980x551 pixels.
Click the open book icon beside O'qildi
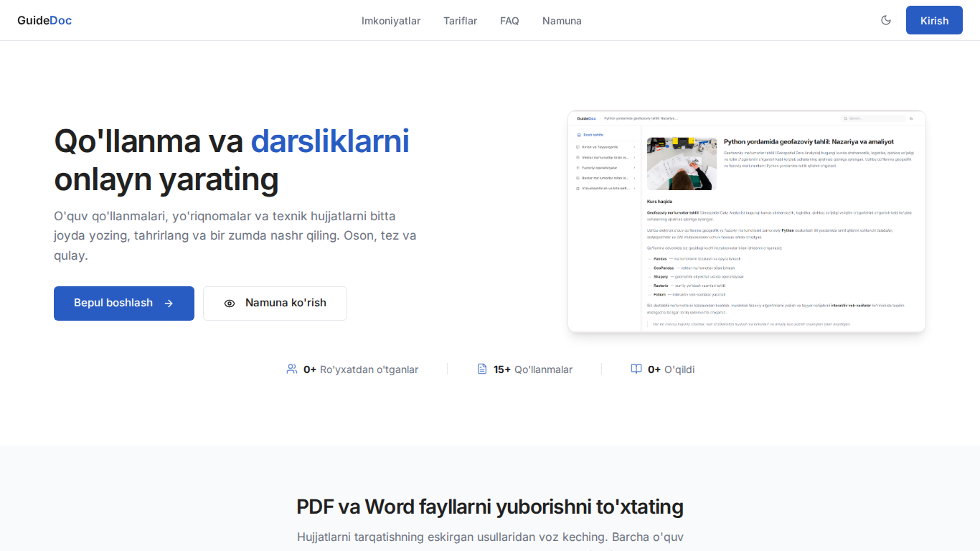pos(636,369)
